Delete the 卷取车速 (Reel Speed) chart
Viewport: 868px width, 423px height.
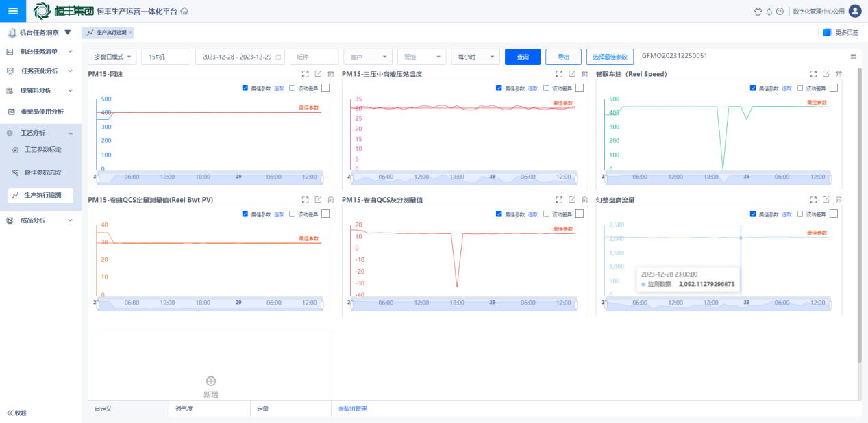coord(839,74)
